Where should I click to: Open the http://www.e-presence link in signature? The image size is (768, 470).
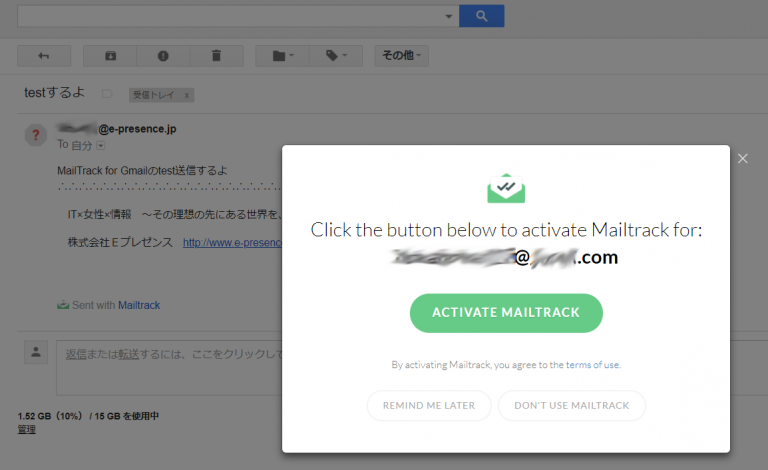(232, 242)
